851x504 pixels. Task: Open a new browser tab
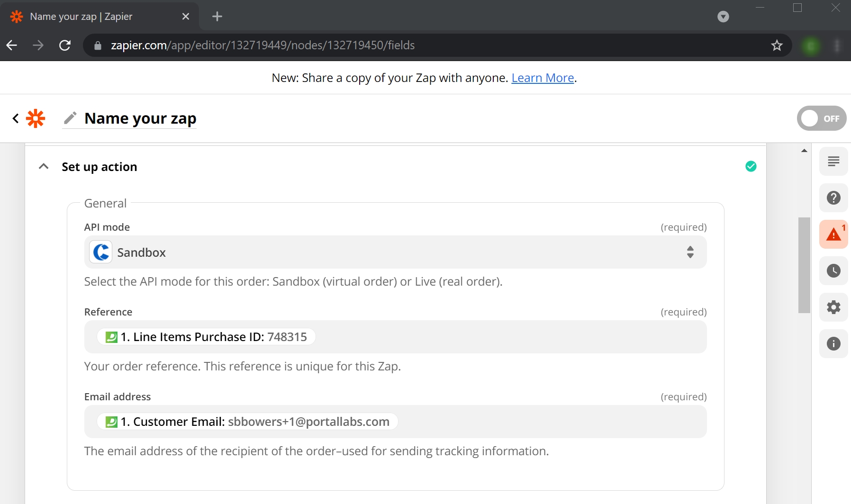click(x=217, y=17)
